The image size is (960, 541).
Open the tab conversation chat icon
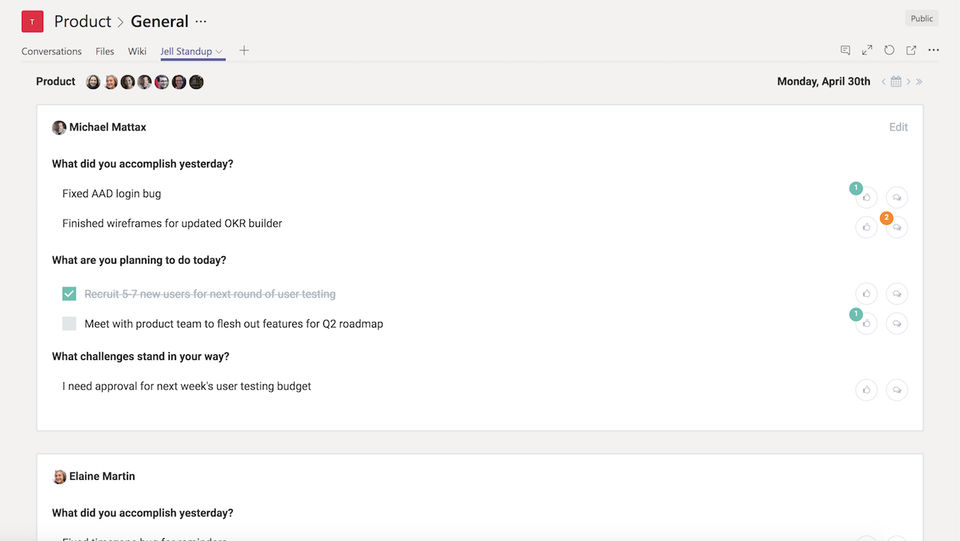[x=845, y=50]
